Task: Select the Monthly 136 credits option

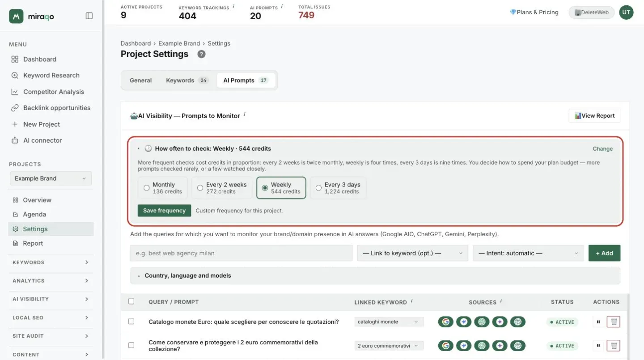Action: click(163, 188)
